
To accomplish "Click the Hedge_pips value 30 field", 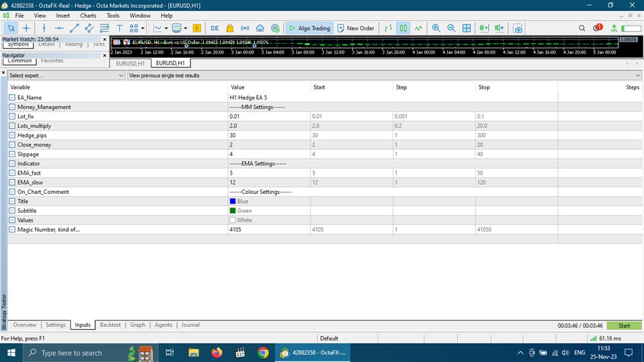I will click(269, 136).
